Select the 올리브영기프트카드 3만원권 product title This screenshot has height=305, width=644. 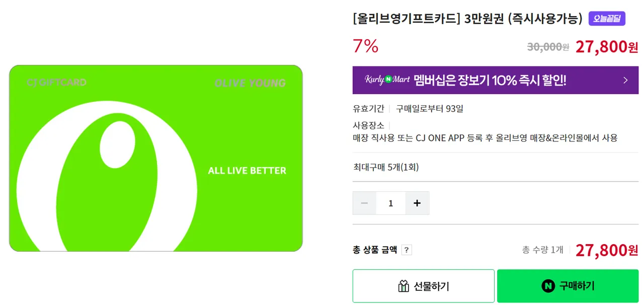(x=468, y=19)
